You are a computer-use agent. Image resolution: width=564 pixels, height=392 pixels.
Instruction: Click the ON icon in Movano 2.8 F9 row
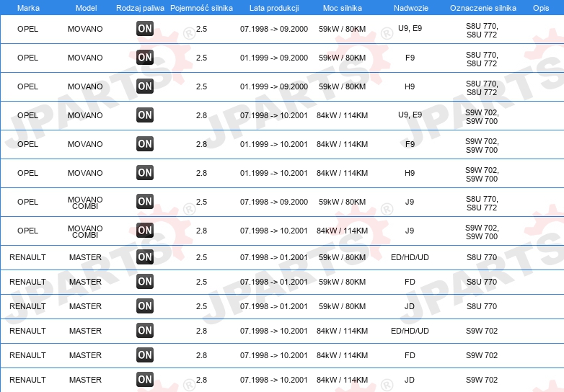tap(145, 143)
